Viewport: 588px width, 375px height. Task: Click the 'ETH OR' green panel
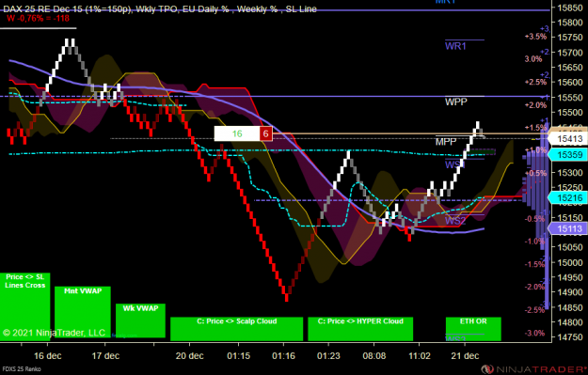[473, 329]
